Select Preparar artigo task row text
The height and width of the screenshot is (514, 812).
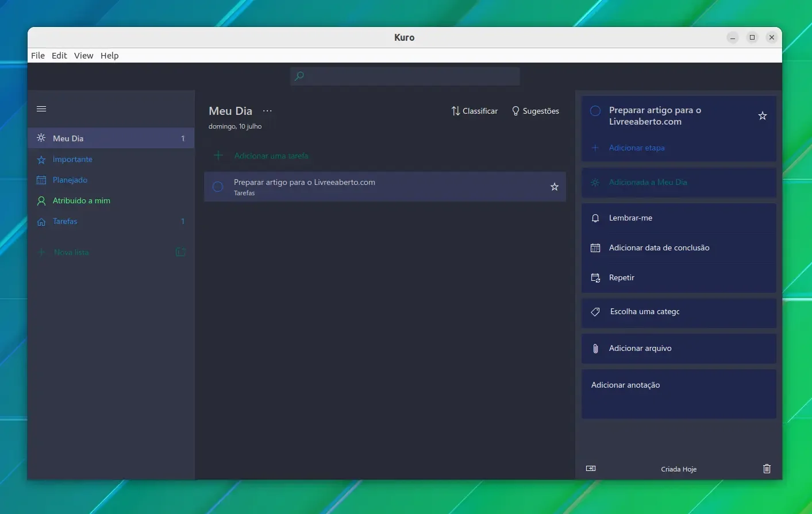[305, 182]
